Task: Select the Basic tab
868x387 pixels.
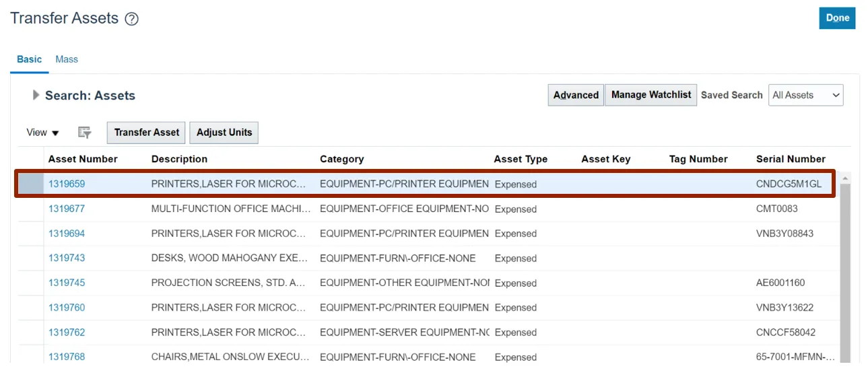Action: [29, 59]
